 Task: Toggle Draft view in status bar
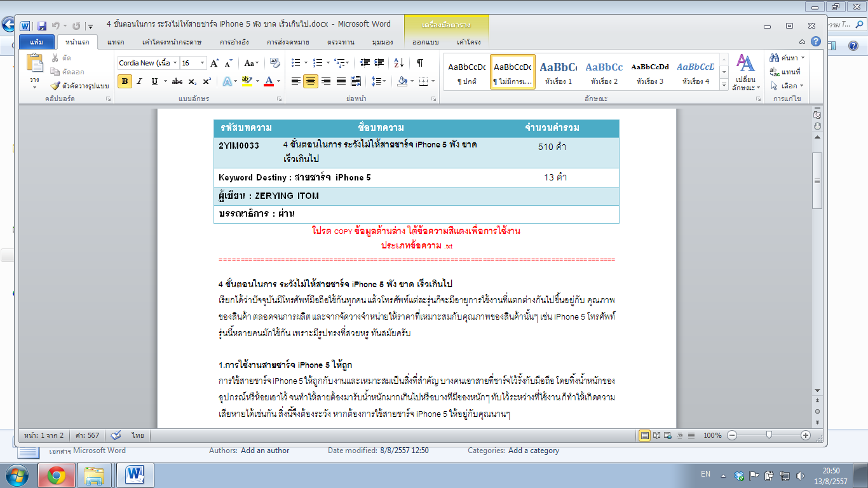pyautogui.click(x=691, y=436)
